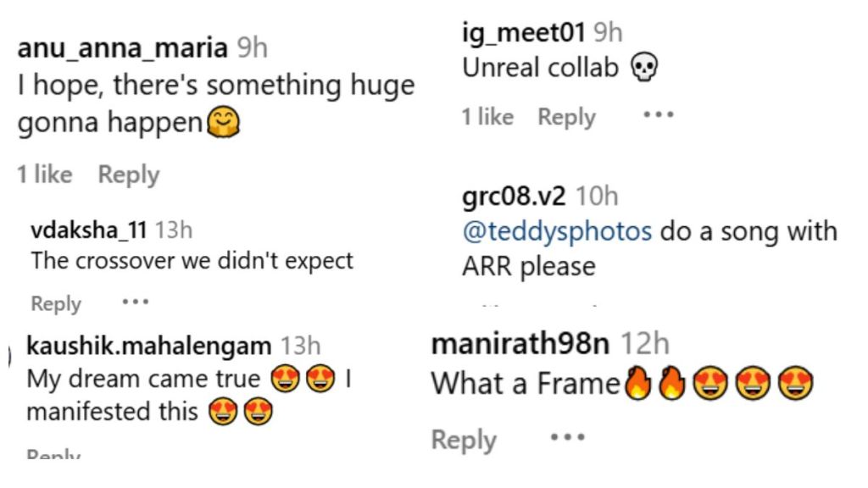Open grc08.v2's profile
This screenshot has width=868, height=488.
514,197
